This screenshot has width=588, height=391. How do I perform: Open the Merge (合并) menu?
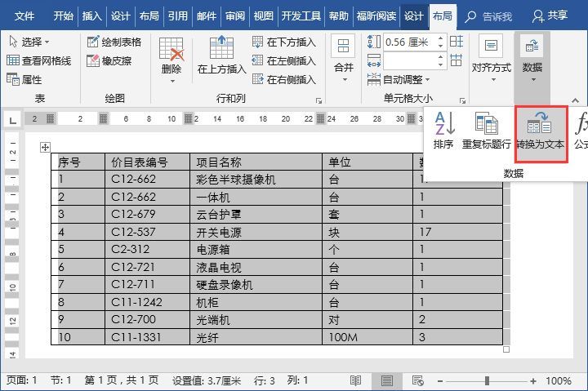click(344, 60)
